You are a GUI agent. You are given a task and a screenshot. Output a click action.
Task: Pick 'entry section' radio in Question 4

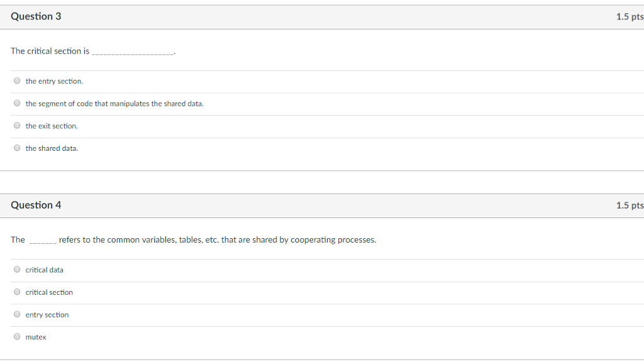17,314
